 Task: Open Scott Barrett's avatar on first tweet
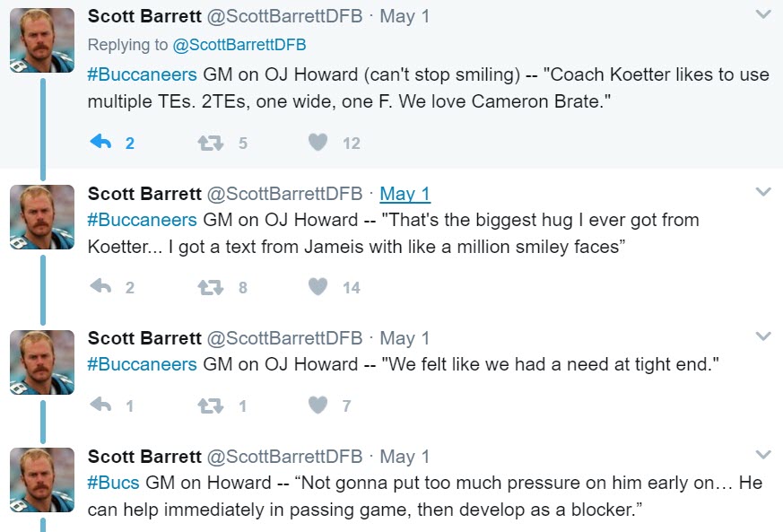pos(42,40)
